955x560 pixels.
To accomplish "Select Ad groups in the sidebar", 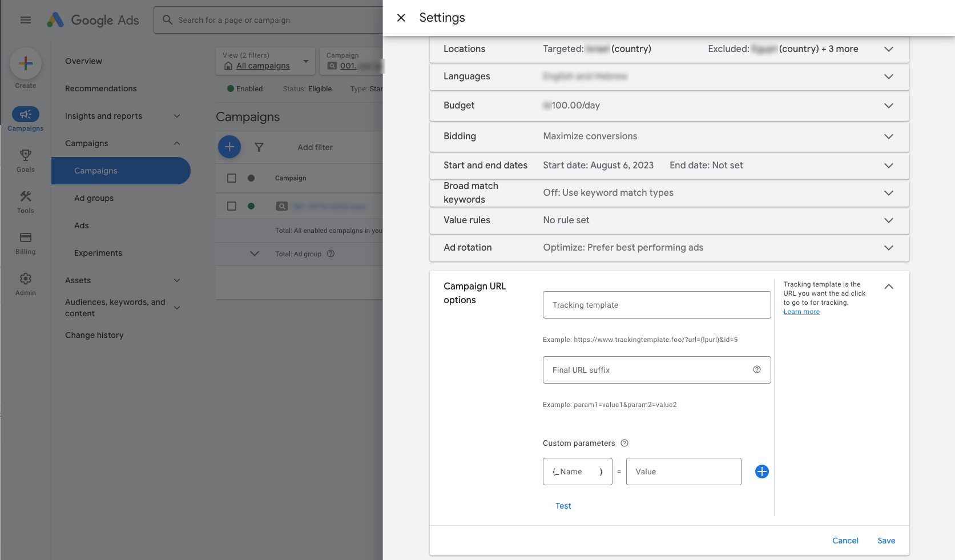I will tap(94, 198).
